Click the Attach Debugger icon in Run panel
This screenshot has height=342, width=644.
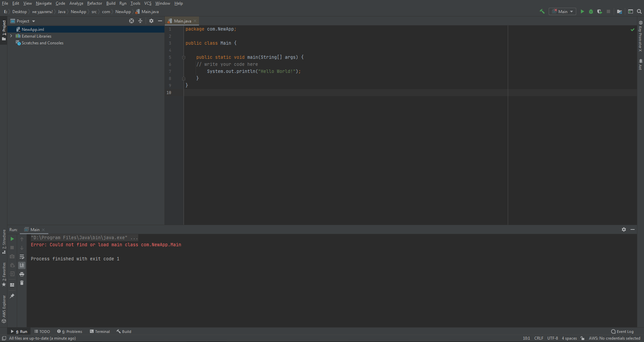(12, 265)
